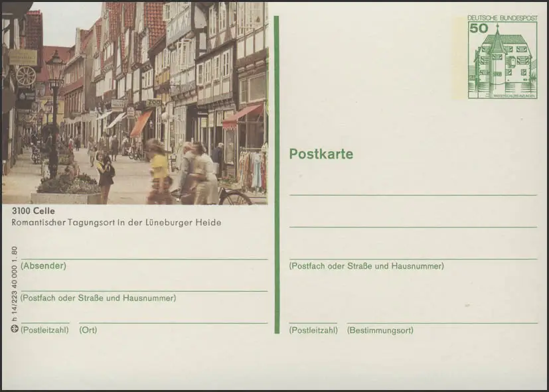The image size is (549, 392).
Task: Click the "(Bestimmungsort)" destination field
Action: pyautogui.click(x=380, y=330)
